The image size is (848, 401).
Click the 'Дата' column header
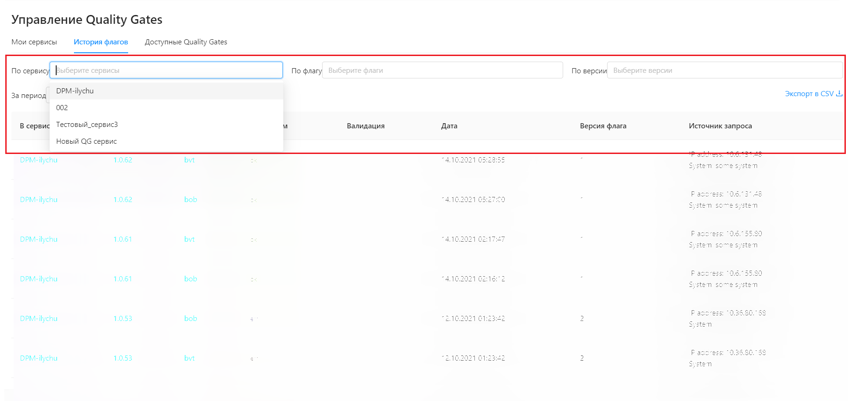pos(449,126)
